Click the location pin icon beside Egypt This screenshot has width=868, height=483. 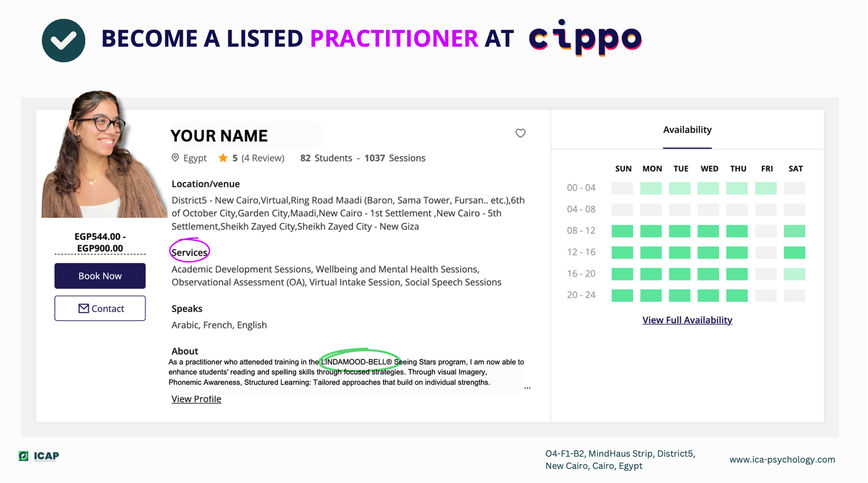[175, 158]
